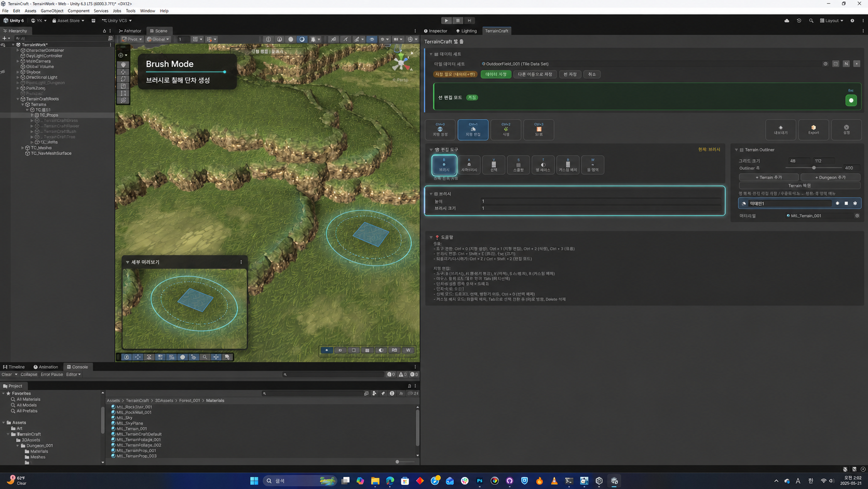
Task: Open the Window menu
Action: (147, 10)
